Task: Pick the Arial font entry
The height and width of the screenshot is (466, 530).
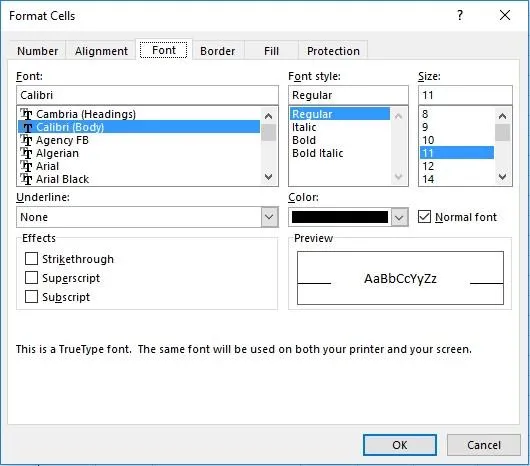Action: click(139, 166)
